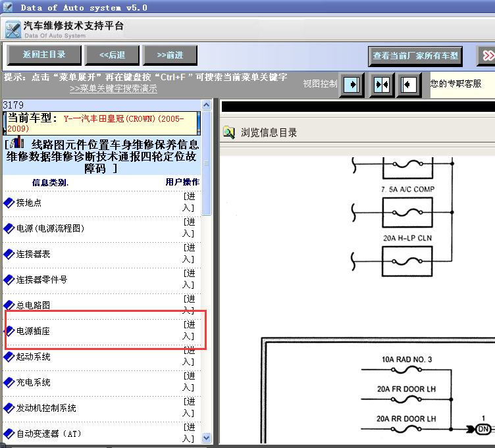Image resolution: width=495 pixels, height=448 pixels.
Task: Click the DN connector symbol in diagram
Action: pos(483,429)
